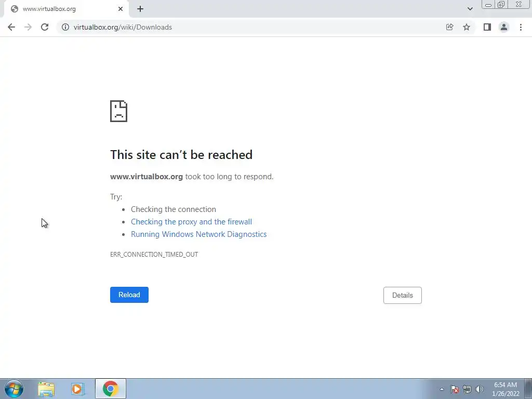The height and width of the screenshot is (399, 532).
Task: Open Action Center flag icon
Action: 455,389
